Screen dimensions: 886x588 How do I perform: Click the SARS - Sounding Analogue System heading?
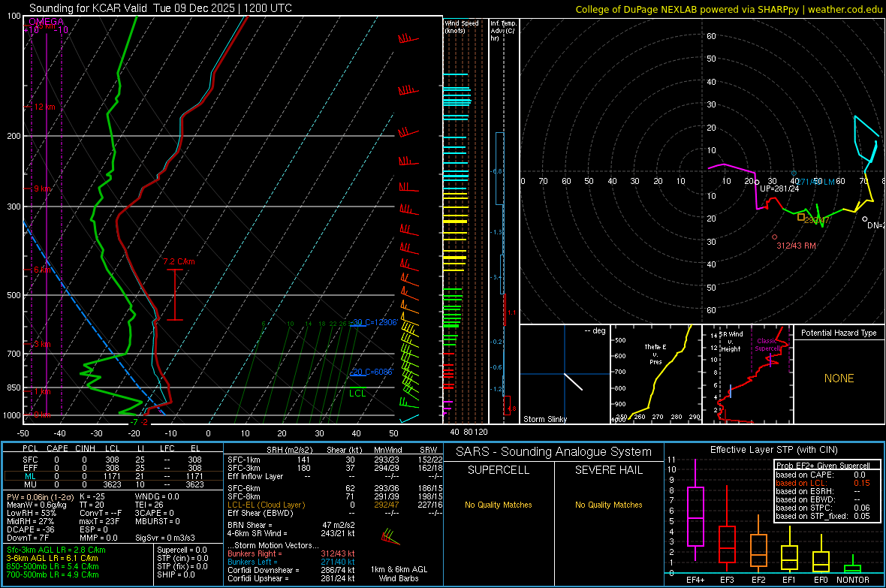(x=553, y=452)
